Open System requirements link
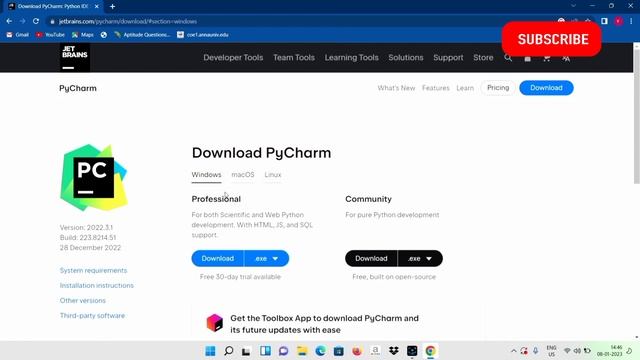The width and height of the screenshot is (640, 360). (93, 271)
